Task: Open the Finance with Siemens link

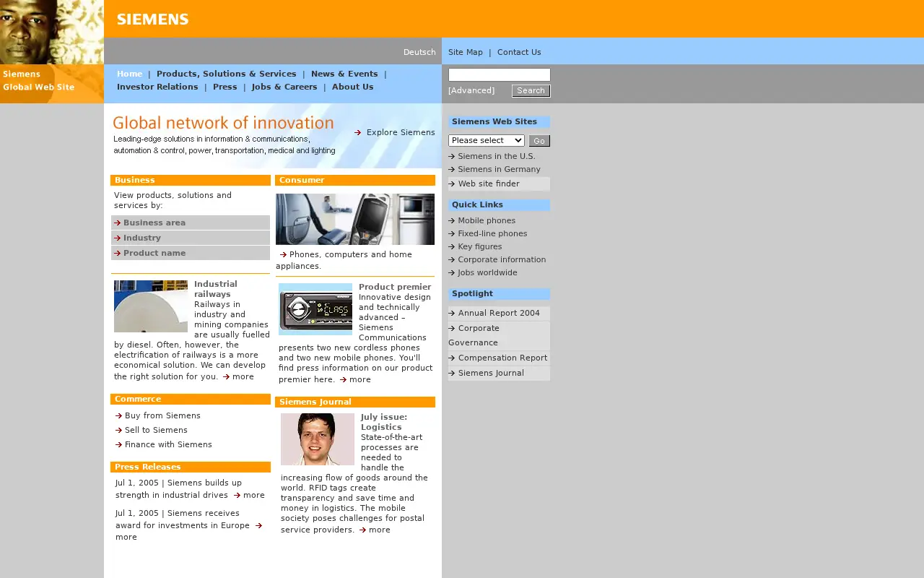Action: [168, 444]
